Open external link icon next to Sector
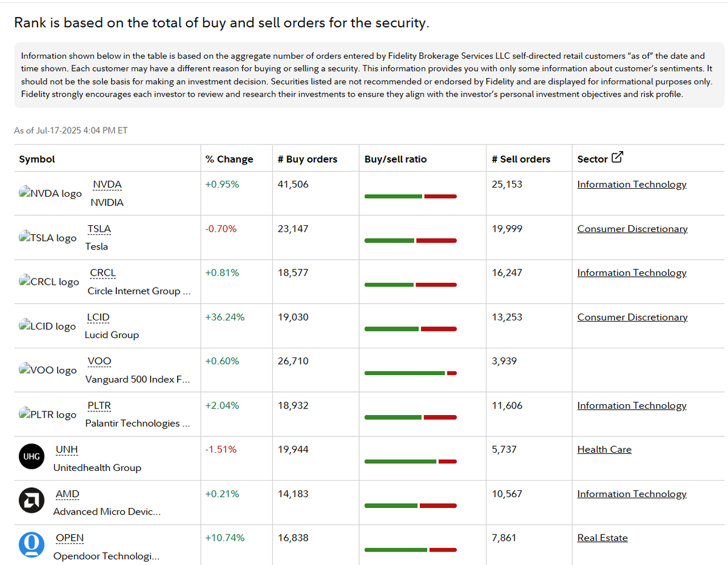Screen dimensions: 728x565 tap(617, 158)
